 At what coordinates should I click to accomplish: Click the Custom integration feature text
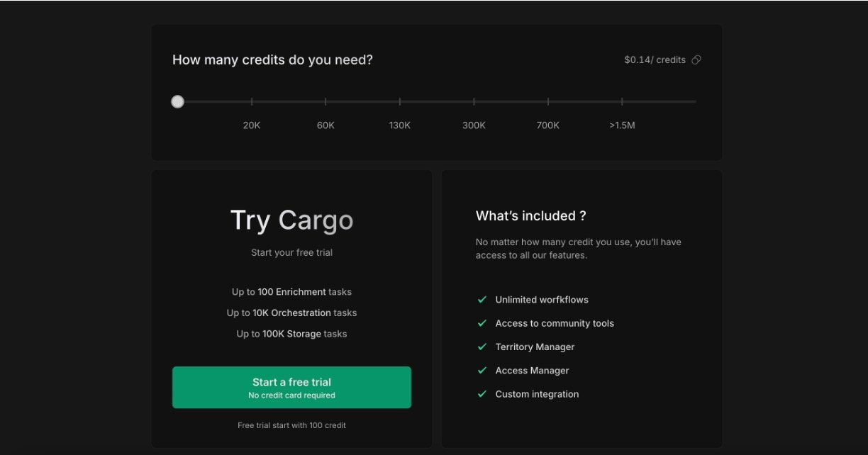(x=537, y=394)
